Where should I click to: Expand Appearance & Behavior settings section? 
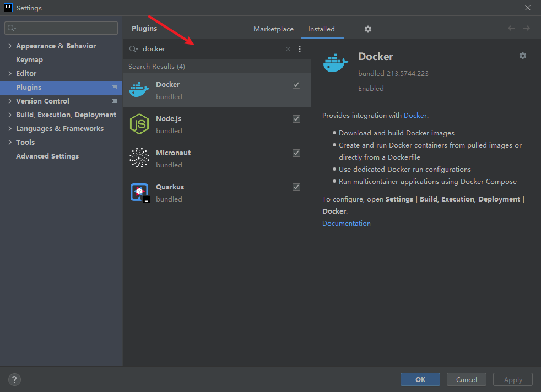(x=10, y=46)
